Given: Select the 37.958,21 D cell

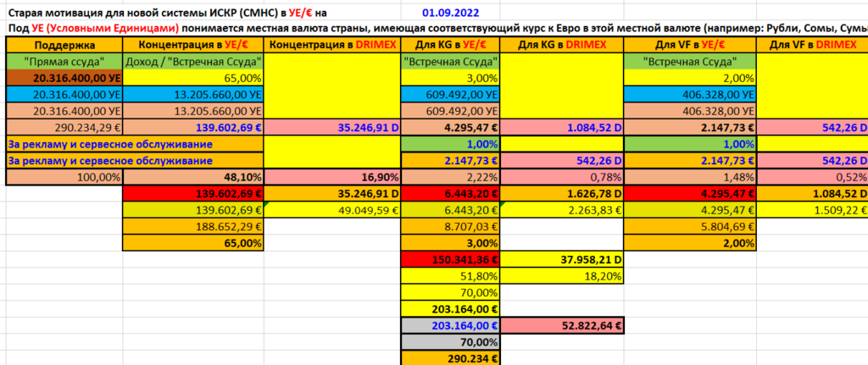Looking at the screenshot, I should point(562,257).
